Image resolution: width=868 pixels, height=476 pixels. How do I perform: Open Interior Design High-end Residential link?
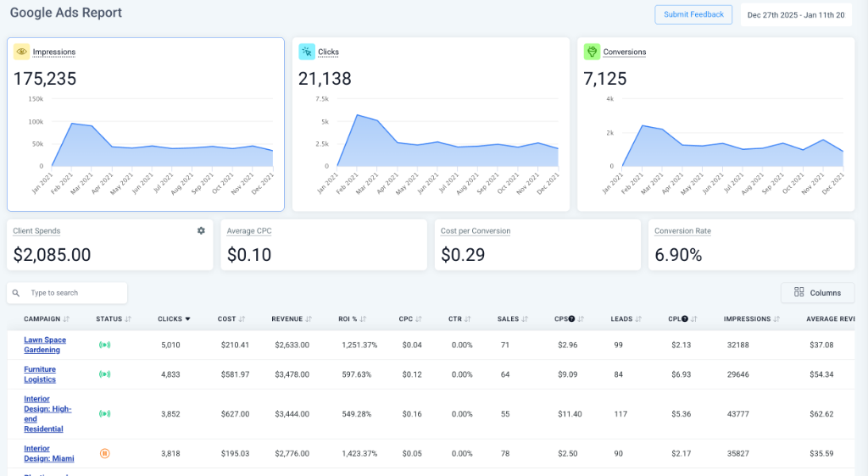[47, 413]
